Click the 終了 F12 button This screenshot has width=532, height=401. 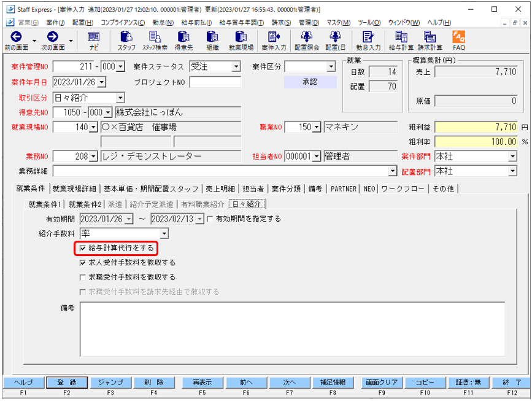(512, 383)
